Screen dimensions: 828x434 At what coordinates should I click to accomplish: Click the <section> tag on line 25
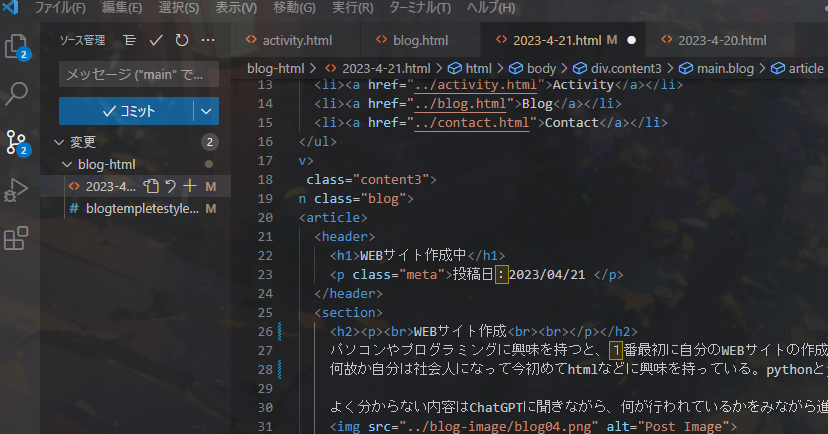tap(349, 313)
